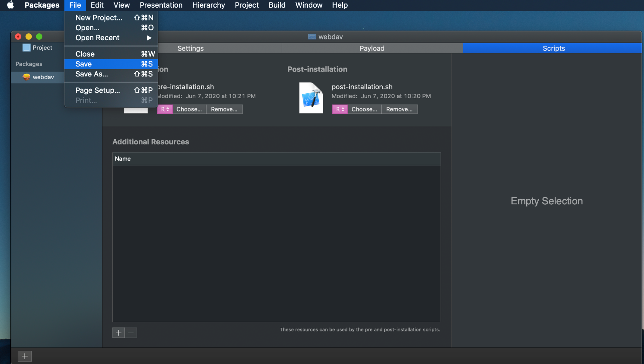
Task: Open the Project menu in menu bar
Action: click(246, 5)
